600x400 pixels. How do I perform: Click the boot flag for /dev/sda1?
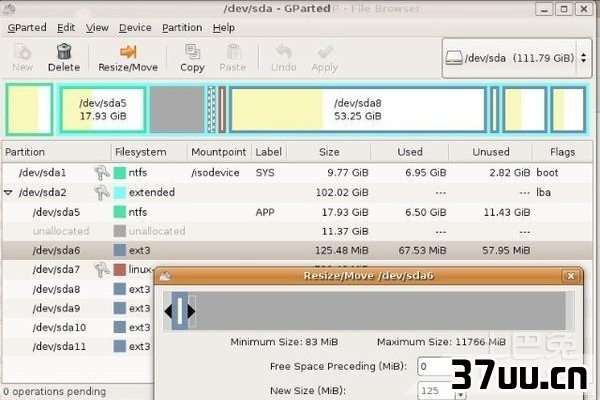[x=547, y=173]
